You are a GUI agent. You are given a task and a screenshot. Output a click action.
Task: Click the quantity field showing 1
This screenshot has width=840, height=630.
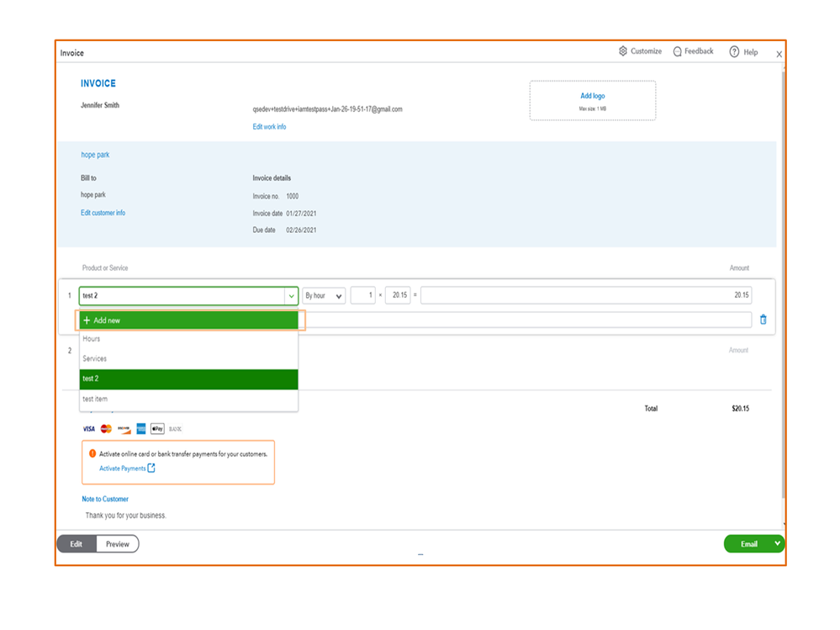pos(362,295)
